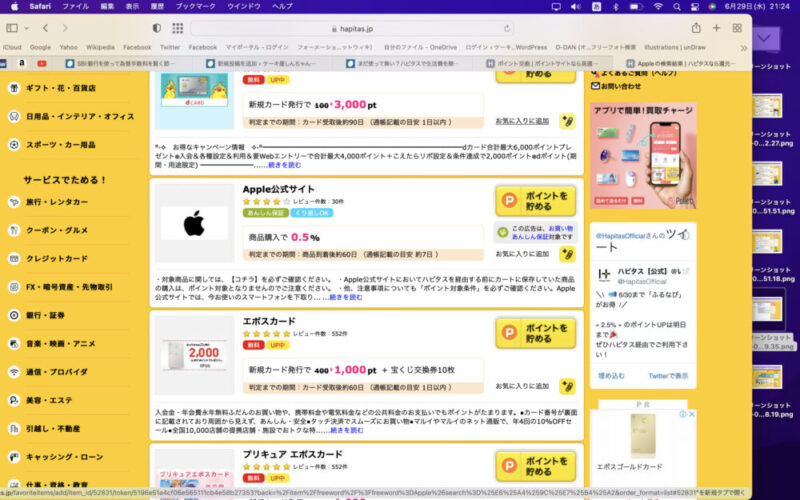The image size is (800, 500).
Task: Reload the page with the refresh icon
Action: tap(507, 29)
